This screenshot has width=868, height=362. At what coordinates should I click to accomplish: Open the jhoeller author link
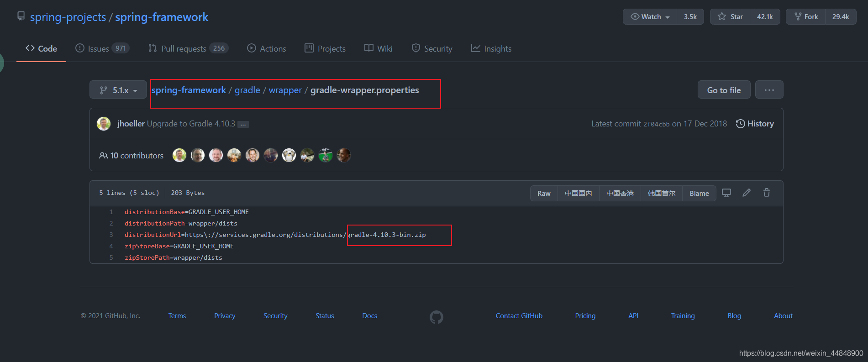[x=131, y=124]
